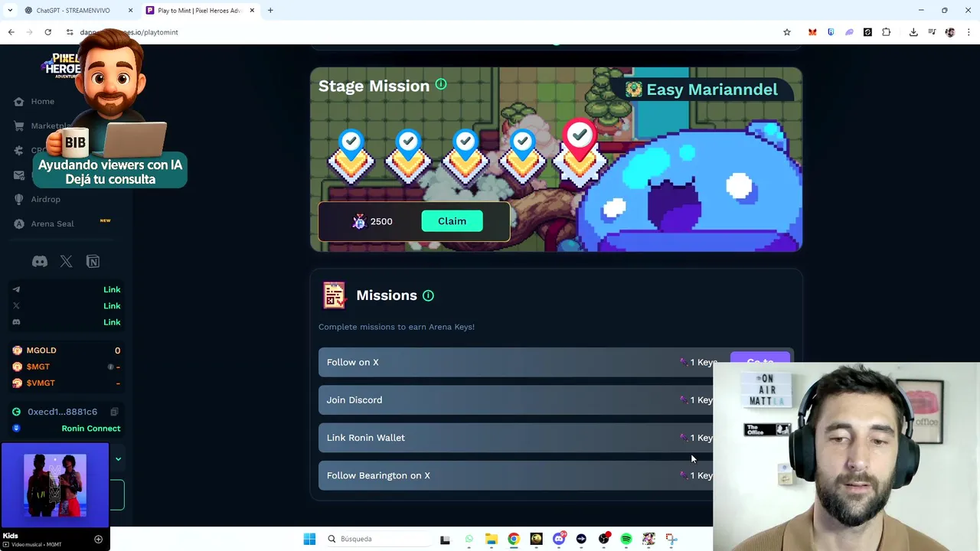
Task: Open Google Chrome from the taskbar
Action: (514, 539)
